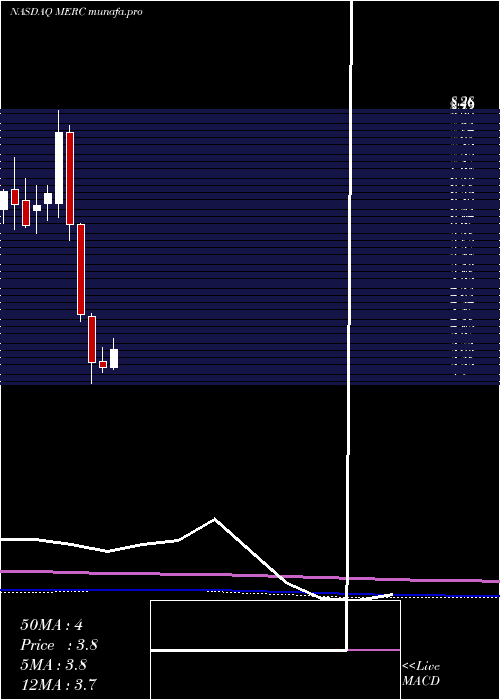Click the <<Live MACD label
The height and width of the screenshot is (700, 500).
pos(421,673)
